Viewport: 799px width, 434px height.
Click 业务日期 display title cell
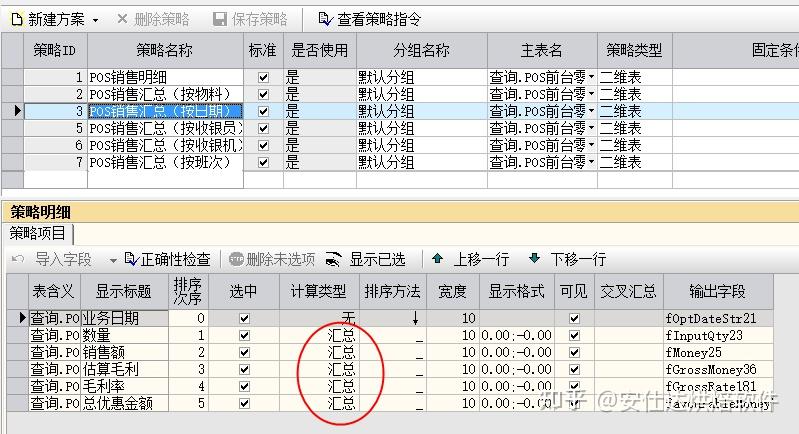[x=124, y=318]
